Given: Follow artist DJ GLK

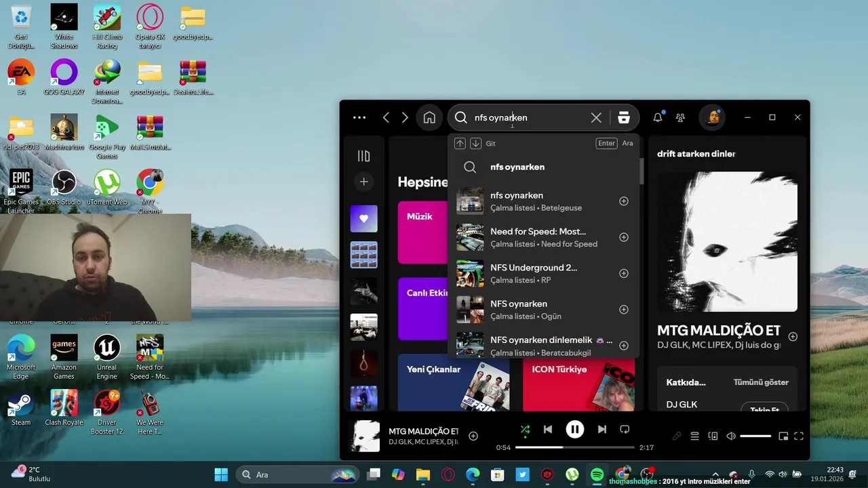Looking at the screenshot, I should coord(764,409).
